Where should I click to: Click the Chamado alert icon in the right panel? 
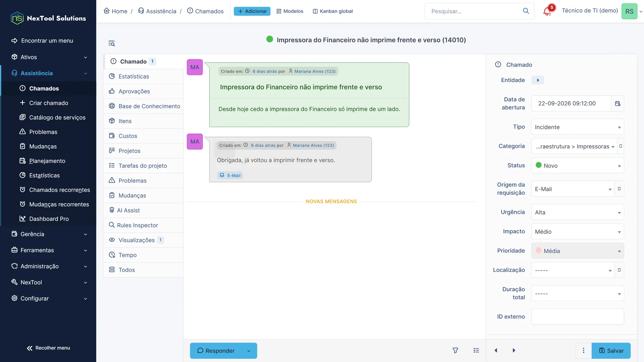[x=498, y=64]
